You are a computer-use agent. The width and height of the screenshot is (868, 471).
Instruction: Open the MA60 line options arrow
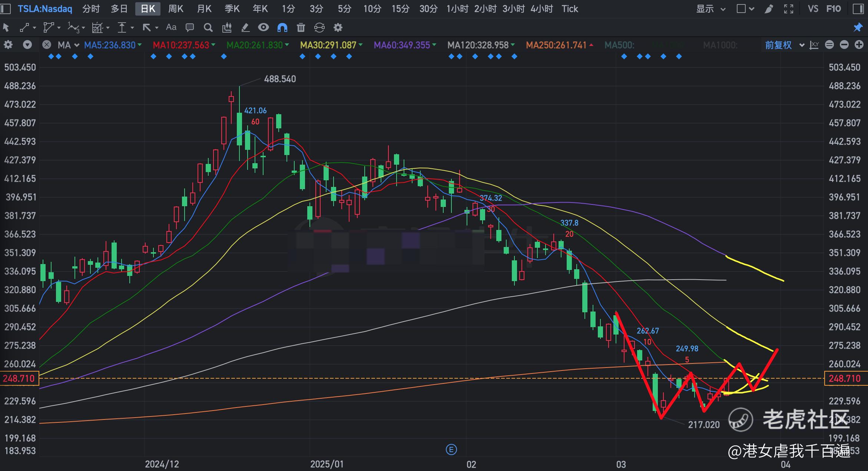[x=434, y=45]
